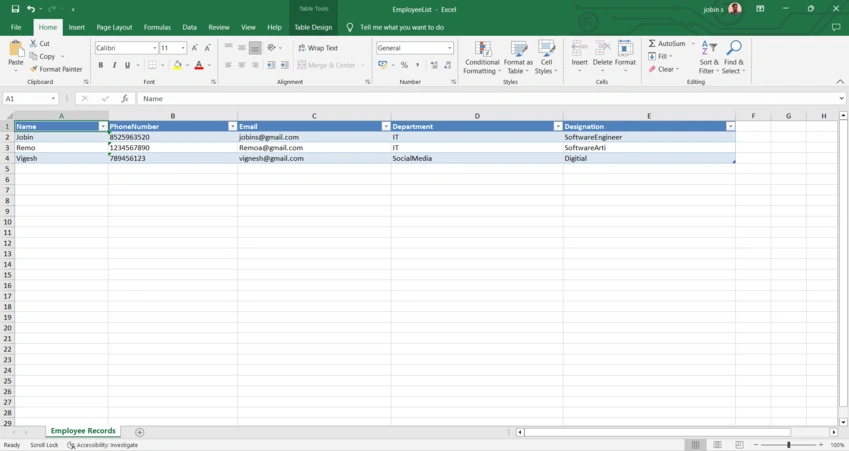849x451 pixels.
Task: Click insert function fx icon
Action: (x=125, y=99)
